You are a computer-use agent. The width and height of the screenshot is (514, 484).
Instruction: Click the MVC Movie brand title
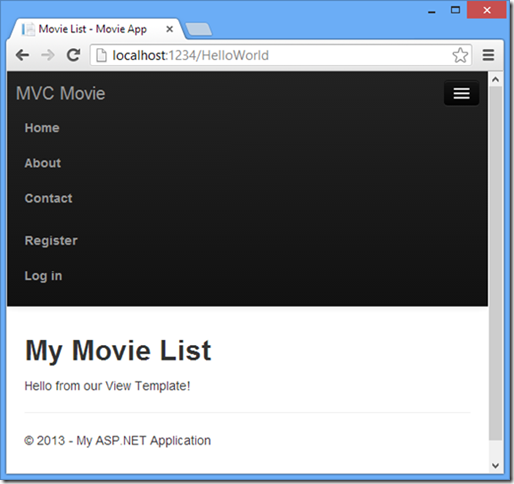coord(61,93)
